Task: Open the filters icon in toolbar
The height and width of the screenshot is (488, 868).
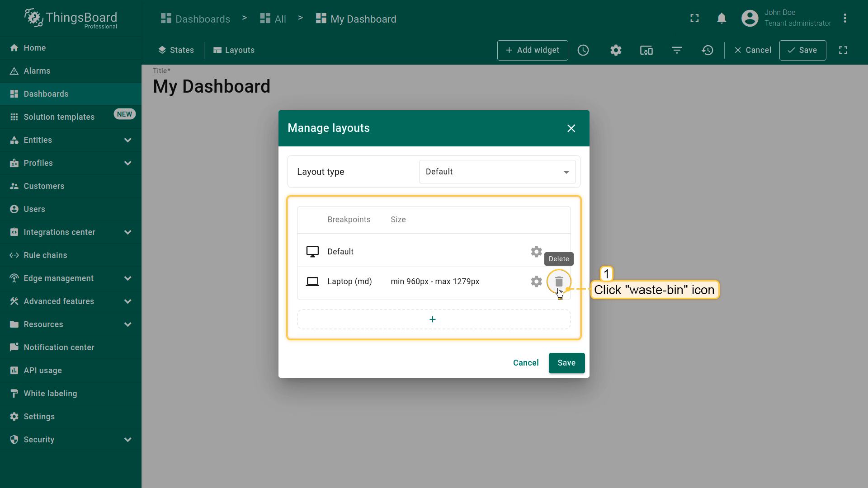Action: click(x=677, y=50)
